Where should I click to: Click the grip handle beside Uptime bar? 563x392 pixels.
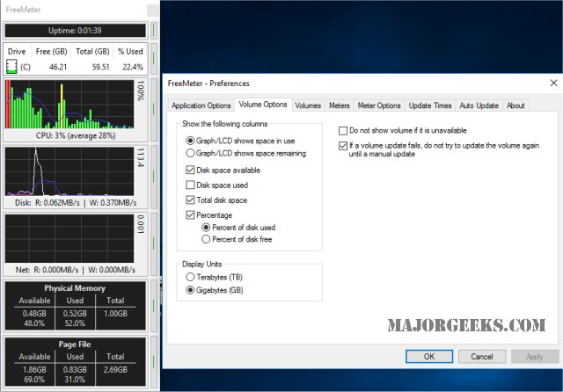154,31
